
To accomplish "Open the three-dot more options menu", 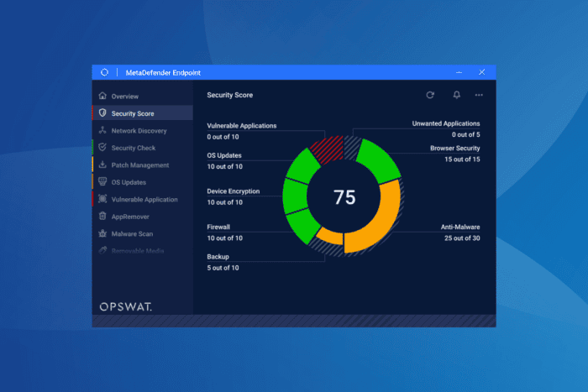I will tap(479, 95).
